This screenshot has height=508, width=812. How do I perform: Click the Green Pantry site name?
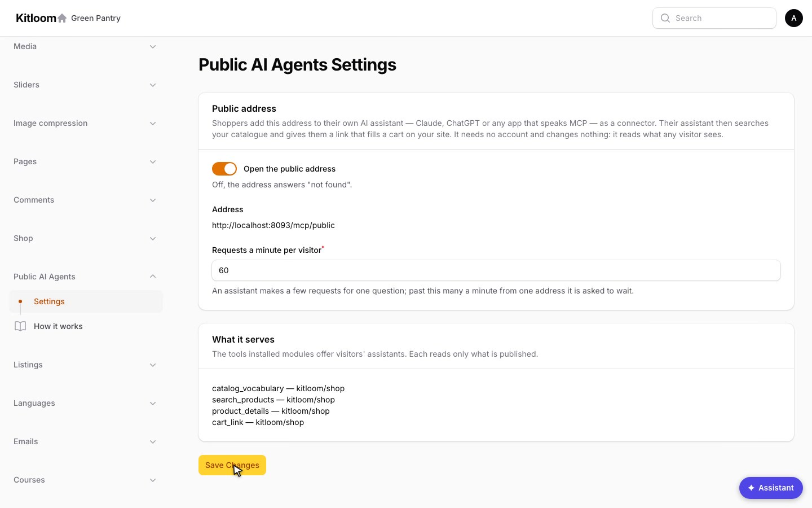point(96,18)
